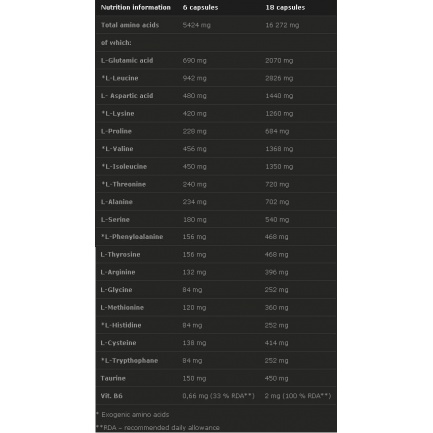Select the 6 capsules column header

point(200,7)
